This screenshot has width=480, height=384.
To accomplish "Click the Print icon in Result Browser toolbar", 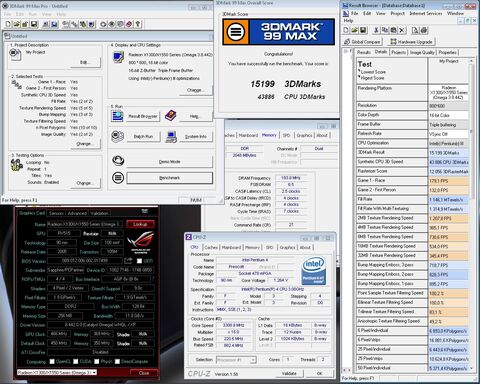I will [424, 30].
